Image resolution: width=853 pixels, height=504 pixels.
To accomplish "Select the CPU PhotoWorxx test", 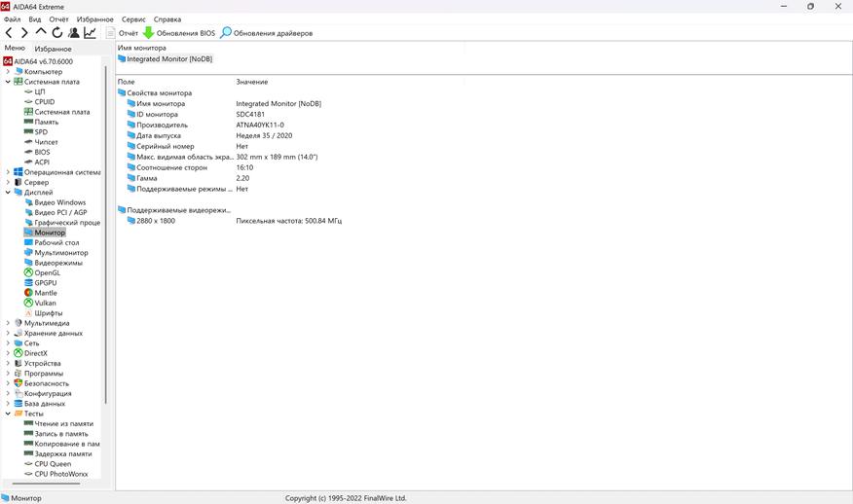I will point(56,474).
